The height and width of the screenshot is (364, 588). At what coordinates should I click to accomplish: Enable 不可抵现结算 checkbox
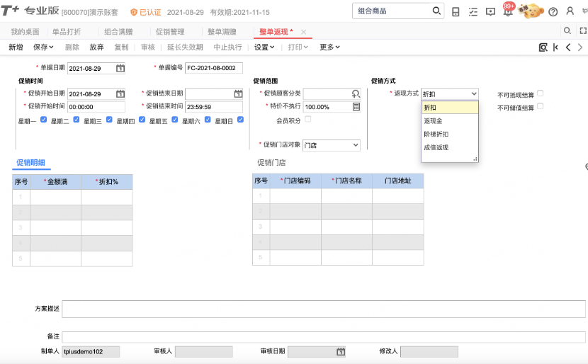coord(540,93)
